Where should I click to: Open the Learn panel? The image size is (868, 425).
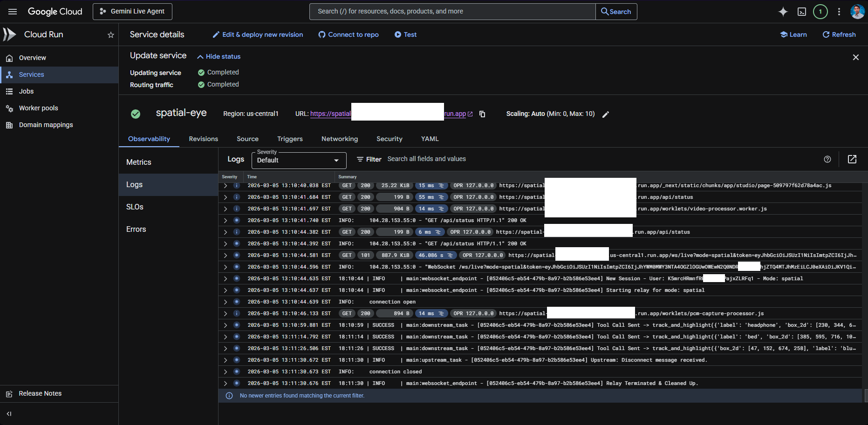[x=793, y=35]
